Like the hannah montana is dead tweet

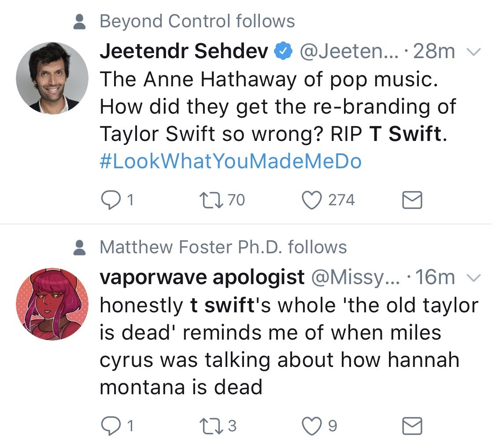coord(313,426)
